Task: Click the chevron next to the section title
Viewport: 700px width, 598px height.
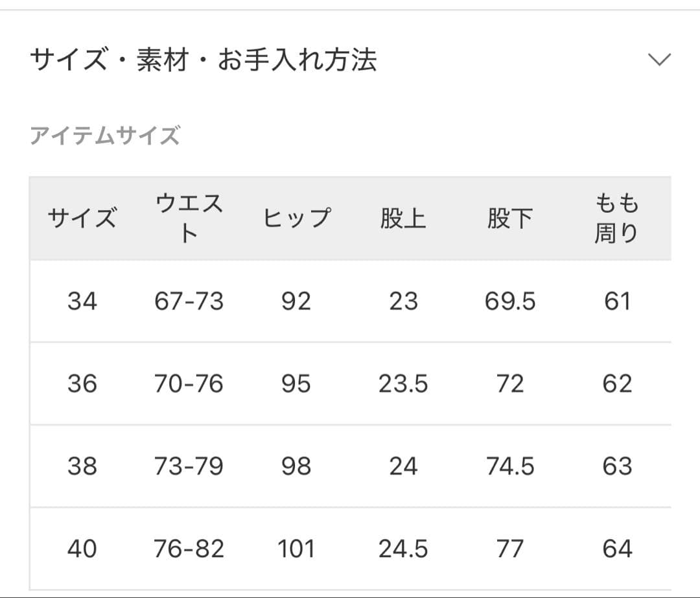Action: pyautogui.click(x=660, y=60)
